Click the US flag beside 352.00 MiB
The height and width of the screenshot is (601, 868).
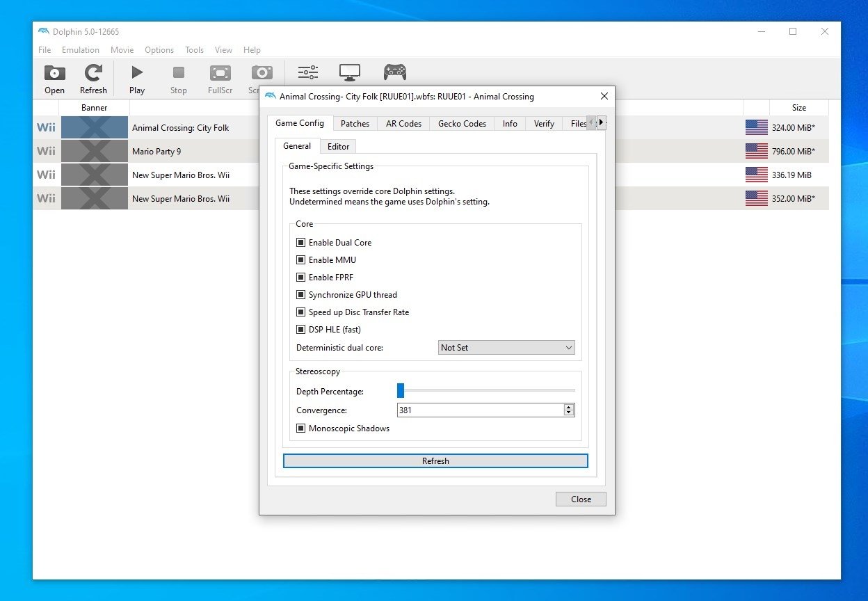point(757,198)
